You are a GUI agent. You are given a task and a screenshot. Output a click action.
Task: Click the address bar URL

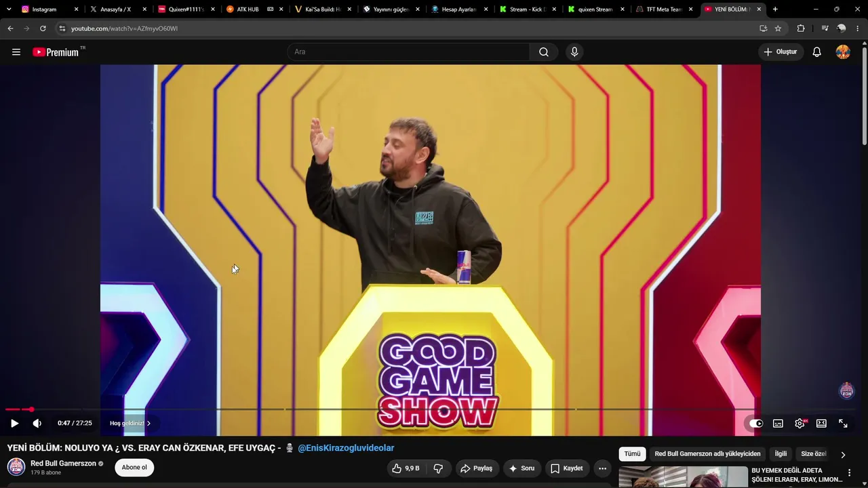click(124, 28)
